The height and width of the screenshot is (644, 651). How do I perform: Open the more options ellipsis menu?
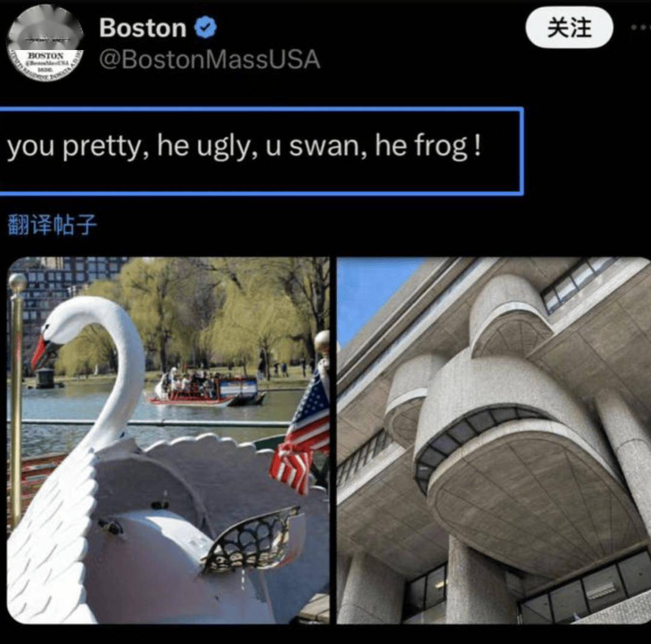[x=641, y=27]
